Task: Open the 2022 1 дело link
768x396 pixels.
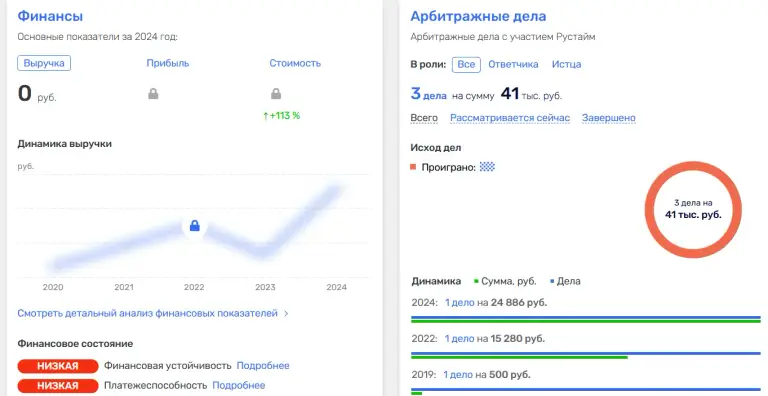Action: click(459, 339)
